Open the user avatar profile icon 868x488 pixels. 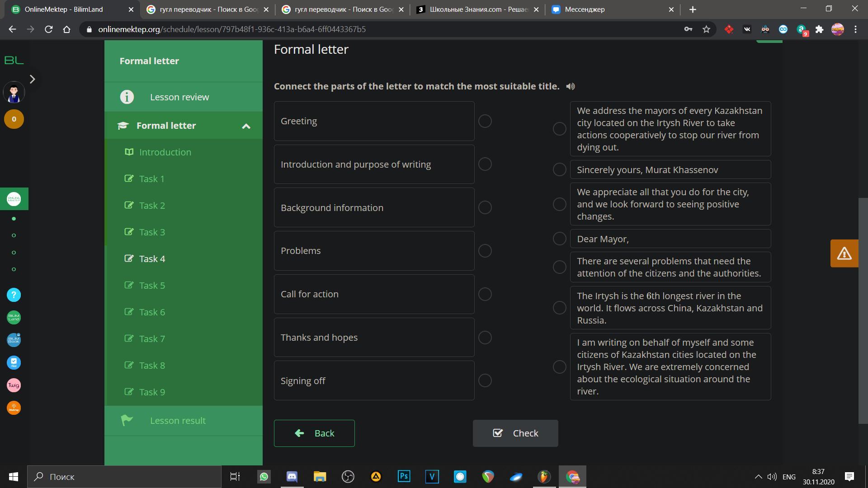[x=14, y=93]
